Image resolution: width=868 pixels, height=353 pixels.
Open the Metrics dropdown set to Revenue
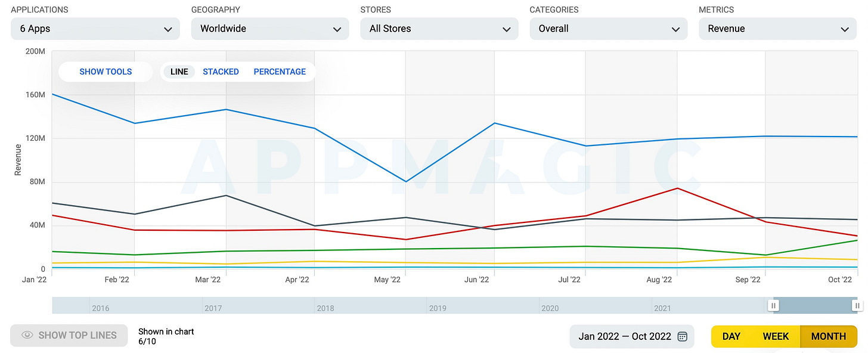(778, 29)
